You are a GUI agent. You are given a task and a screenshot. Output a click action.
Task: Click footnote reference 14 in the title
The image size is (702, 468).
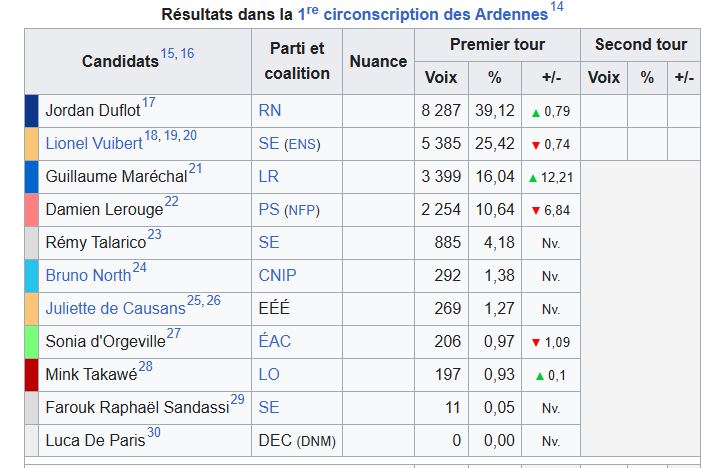click(x=557, y=7)
